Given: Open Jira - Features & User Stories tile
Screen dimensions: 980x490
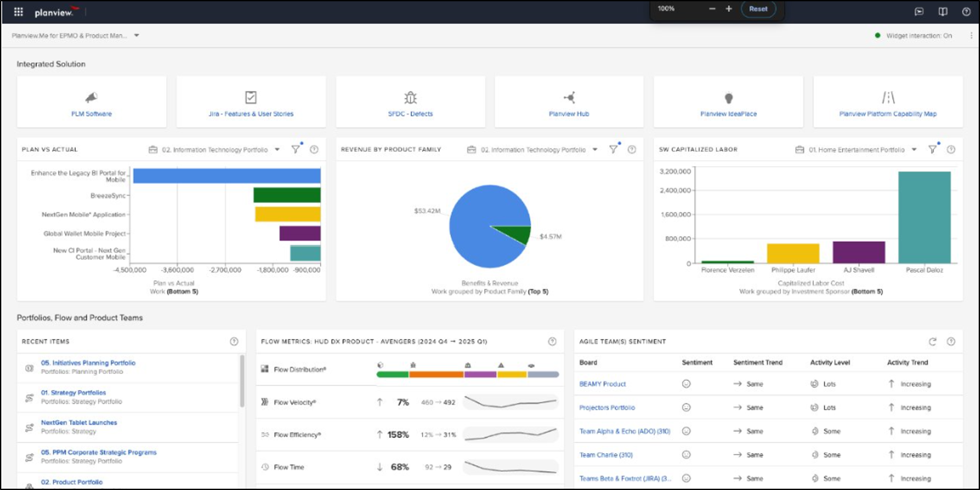Looking at the screenshot, I should (x=251, y=102).
